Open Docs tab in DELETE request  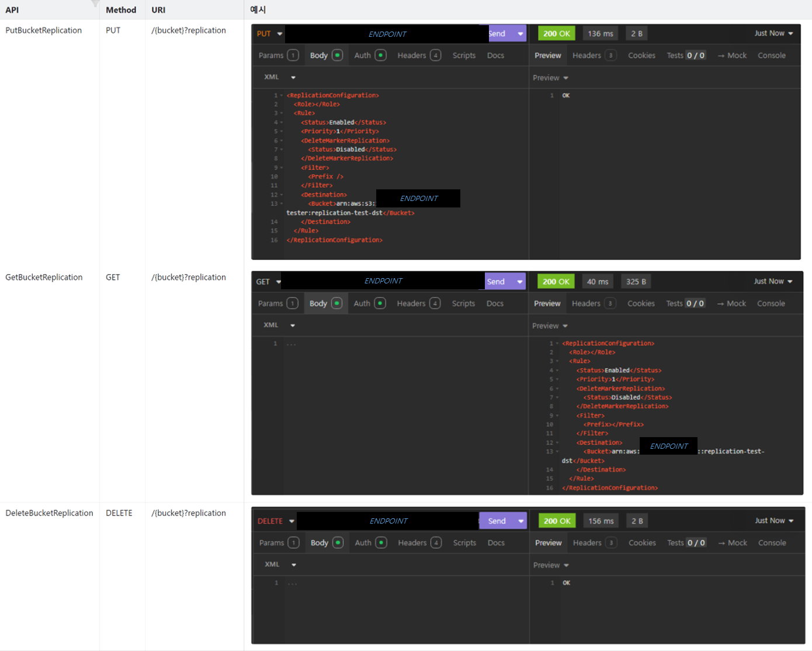coord(496,542)
